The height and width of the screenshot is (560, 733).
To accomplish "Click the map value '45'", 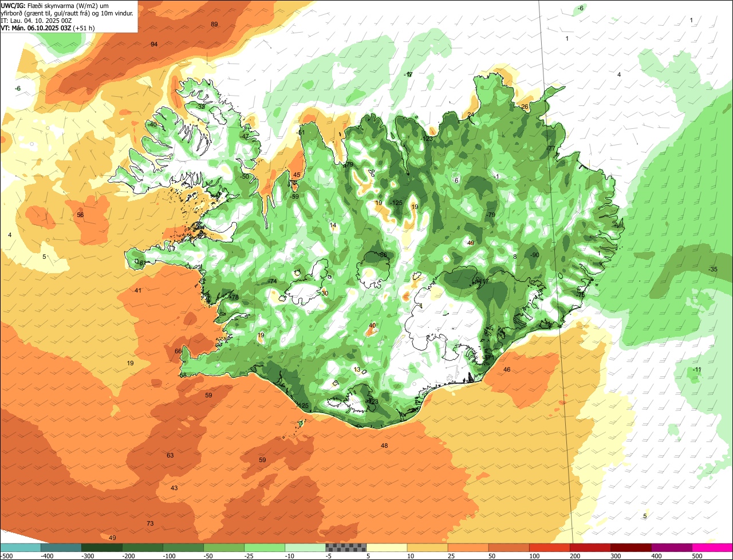I will pyautogui.click(x=297, y=175).
